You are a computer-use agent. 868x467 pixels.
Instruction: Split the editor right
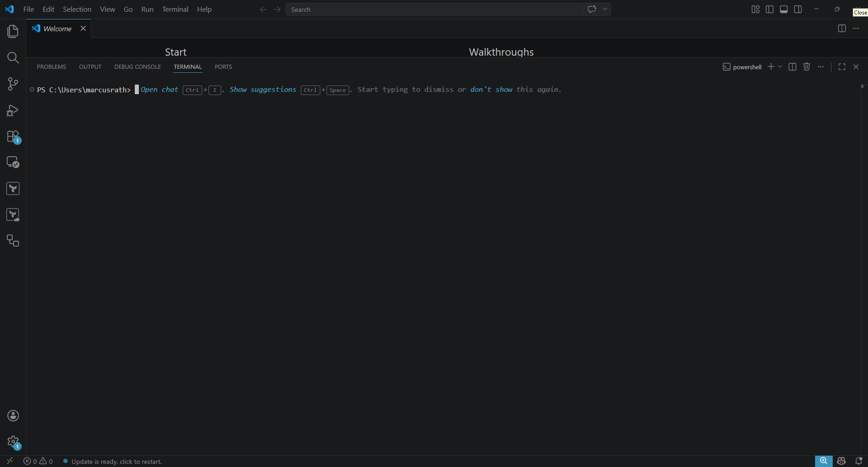pyautogui.click(x=842, y=28)
